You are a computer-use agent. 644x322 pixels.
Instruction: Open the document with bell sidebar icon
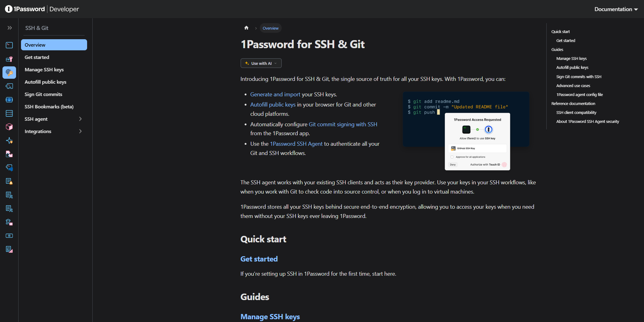click(x=9, y=181)
